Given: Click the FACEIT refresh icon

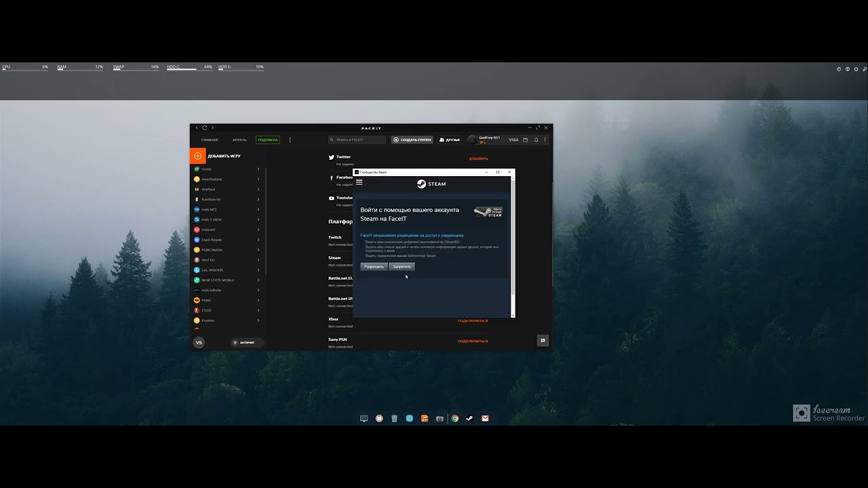Looking at the screenshot, I should click(x=204, y=127).
